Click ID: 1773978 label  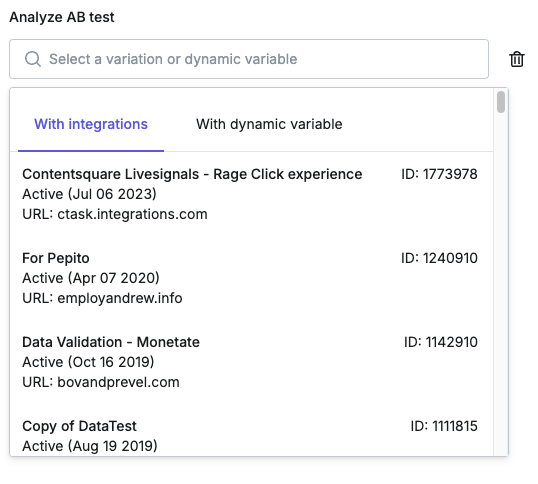tap(439, 174)
